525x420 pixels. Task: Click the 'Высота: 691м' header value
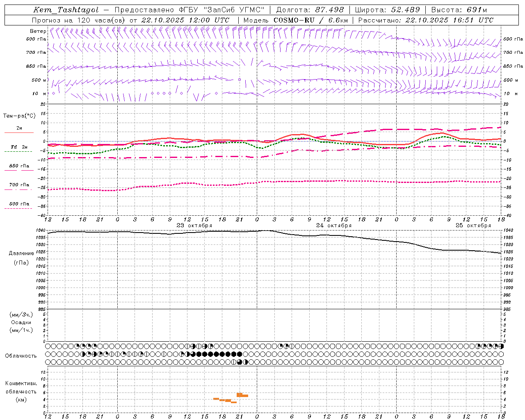point(459,10)
